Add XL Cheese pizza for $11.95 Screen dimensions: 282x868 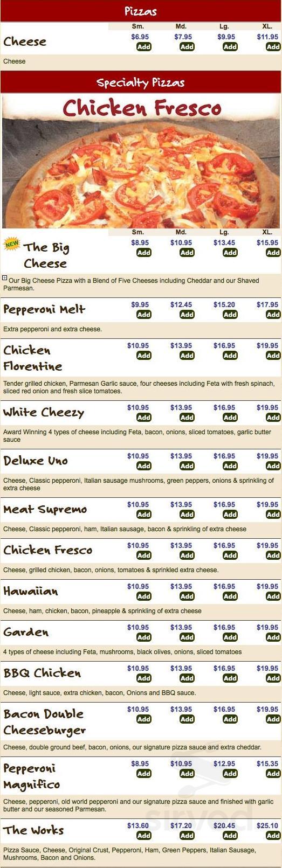click(273, 47)
